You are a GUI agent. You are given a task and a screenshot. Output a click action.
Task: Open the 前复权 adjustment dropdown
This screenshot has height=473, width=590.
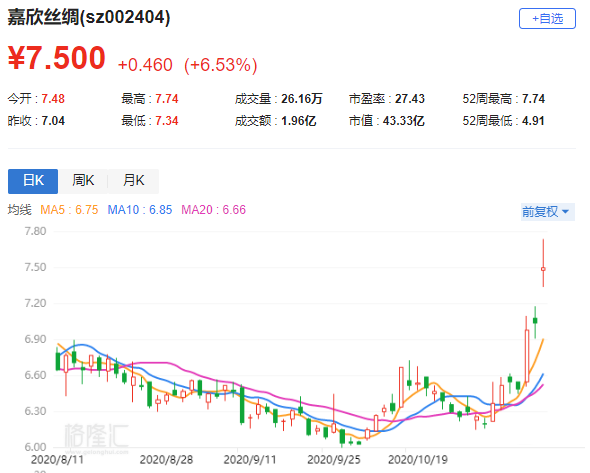(547, 212)
